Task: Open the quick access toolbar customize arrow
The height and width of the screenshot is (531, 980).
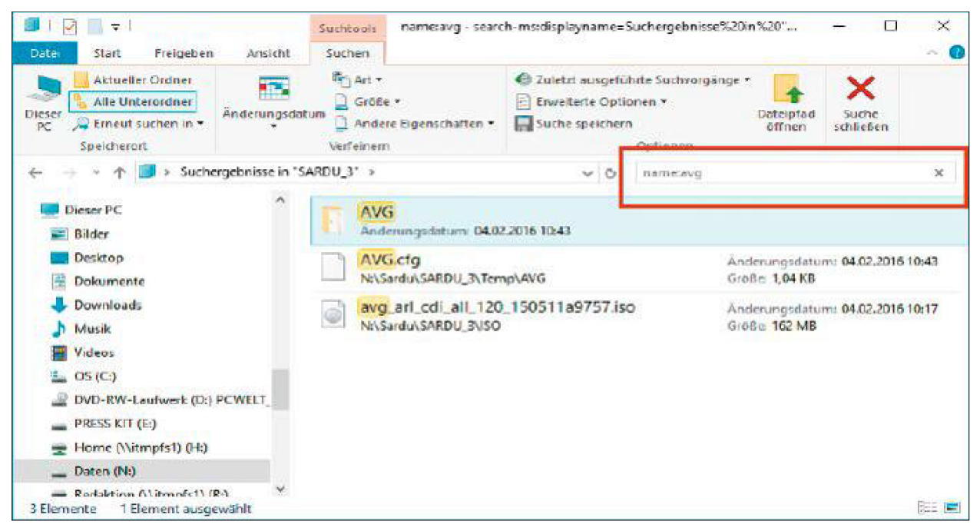Action: click(118, 27)
